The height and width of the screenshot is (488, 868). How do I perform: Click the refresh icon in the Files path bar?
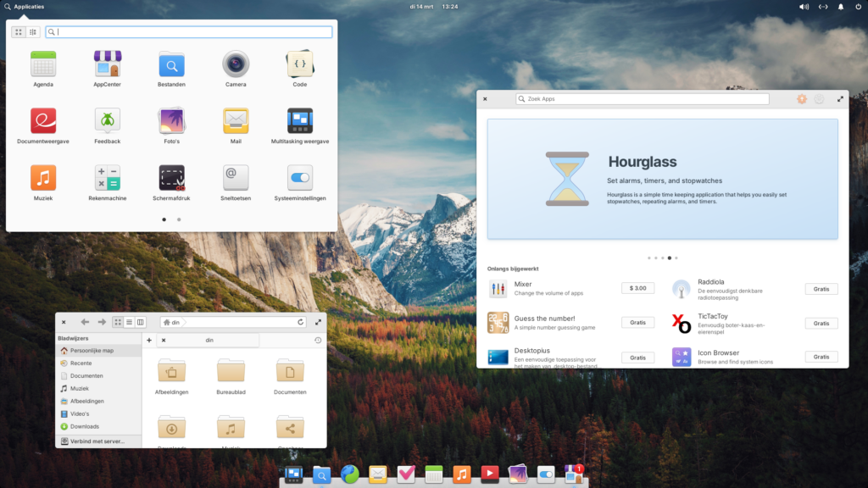[300, 322]
